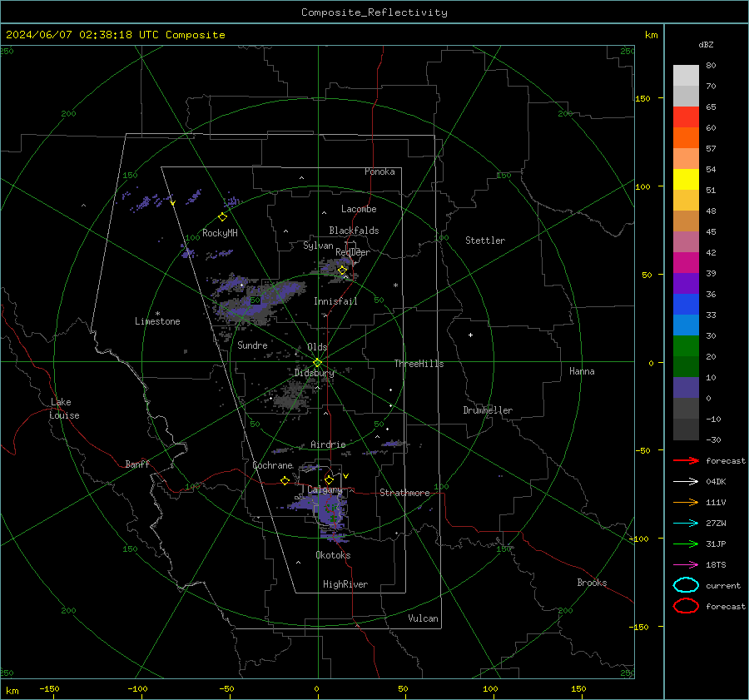This screenshot has width=749, height=700.
Task: Click the Airdrie city label
Action: (328, 444)
